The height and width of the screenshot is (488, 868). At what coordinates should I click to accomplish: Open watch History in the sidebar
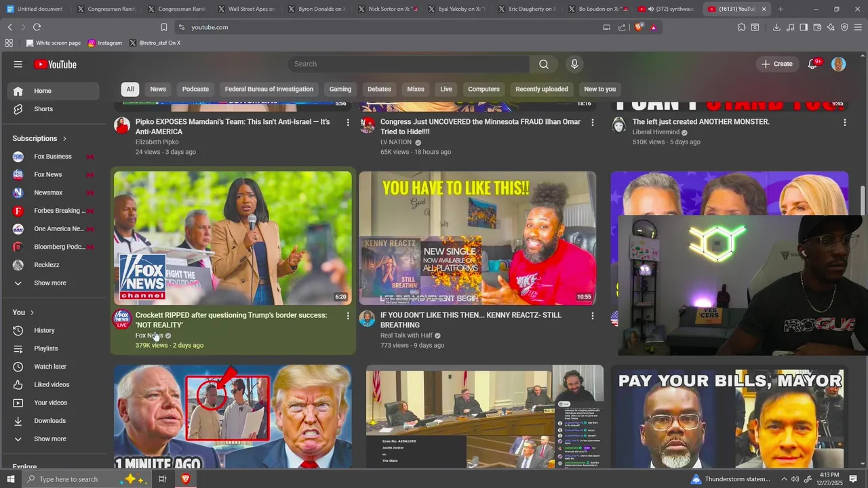pos(54,330)
